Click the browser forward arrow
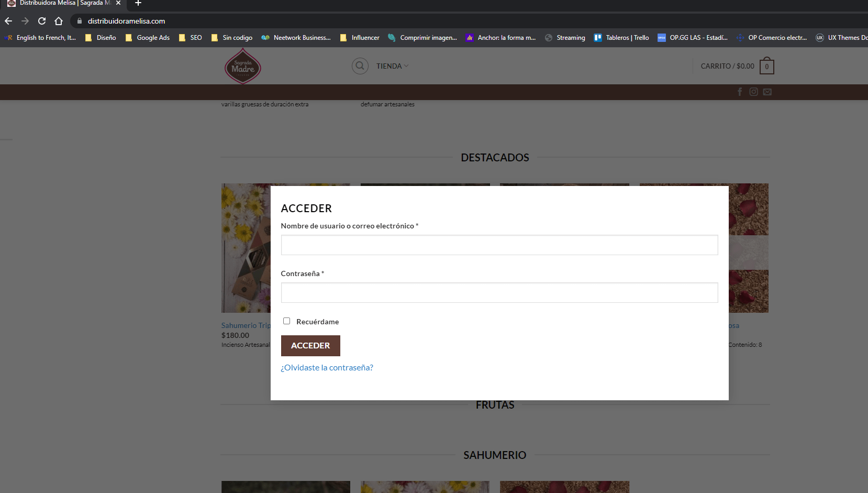This screenshot has width=868, height=493. pos(25,21)
